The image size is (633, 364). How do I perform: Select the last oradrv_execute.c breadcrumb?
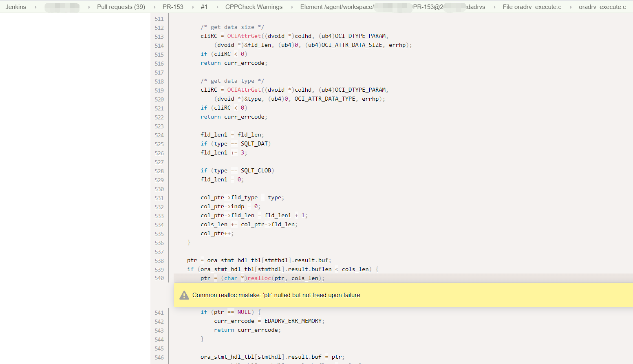point(602,7)
